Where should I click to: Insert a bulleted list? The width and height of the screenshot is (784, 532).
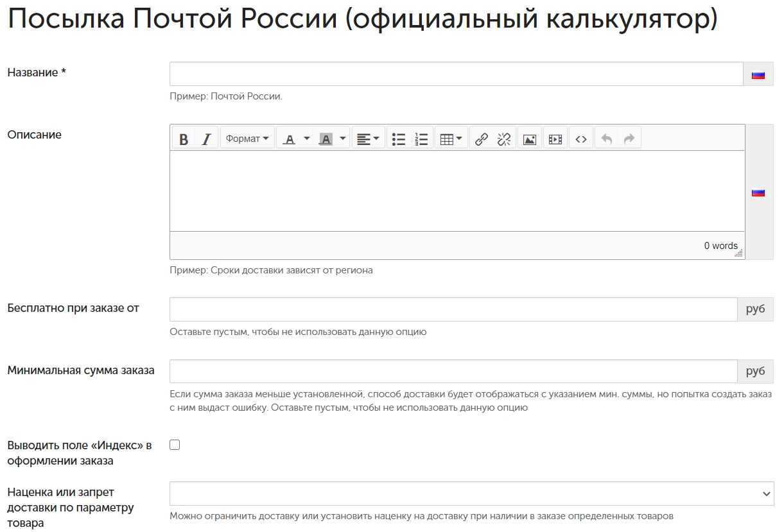click(x=399, y=139)
